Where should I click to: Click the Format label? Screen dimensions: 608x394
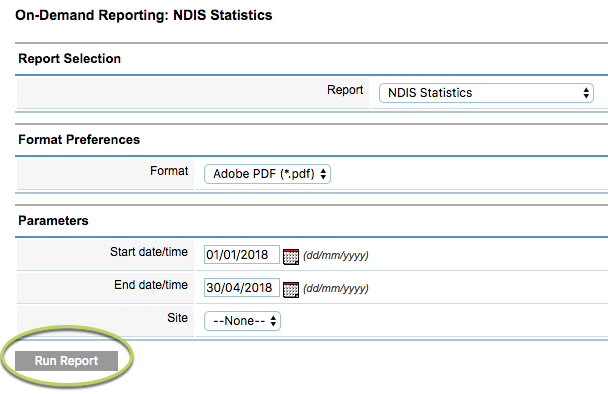[x=169, y=171]
